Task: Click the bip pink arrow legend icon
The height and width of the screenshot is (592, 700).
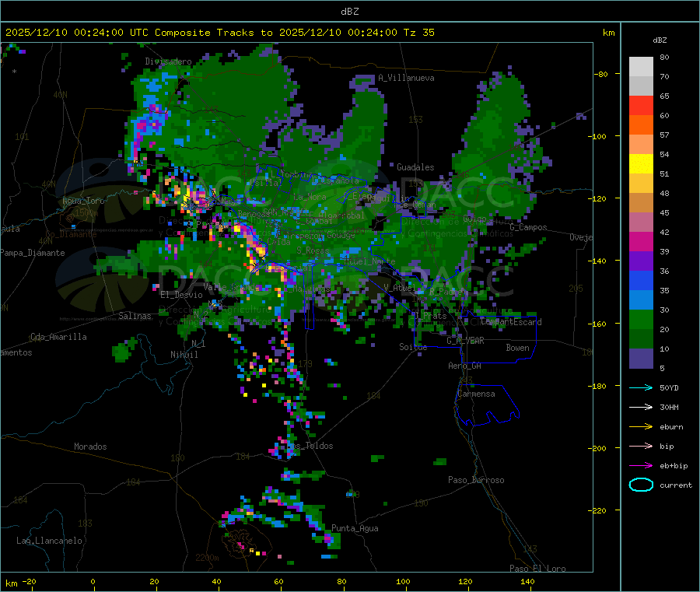Action: tap(641, 446)
